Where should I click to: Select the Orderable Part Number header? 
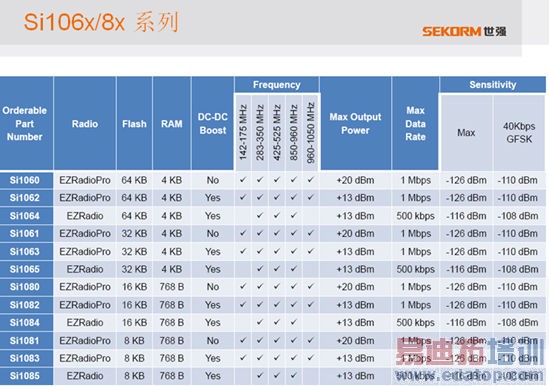25,124
